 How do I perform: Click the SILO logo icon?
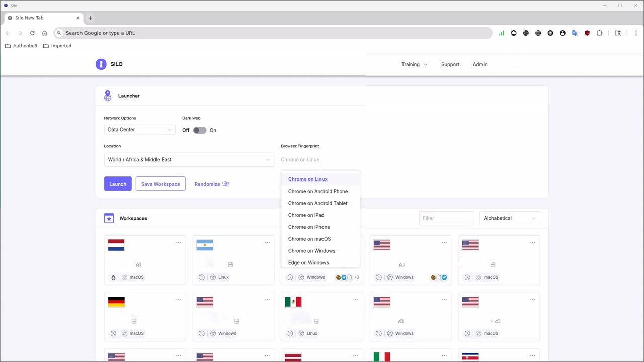tap(101, 64)
